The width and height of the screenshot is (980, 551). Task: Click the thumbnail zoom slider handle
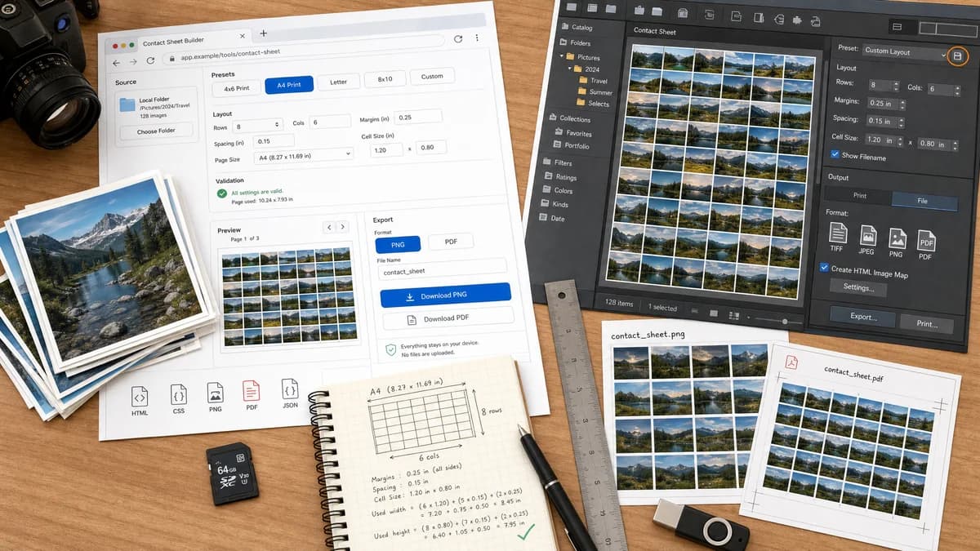[786, 321]
